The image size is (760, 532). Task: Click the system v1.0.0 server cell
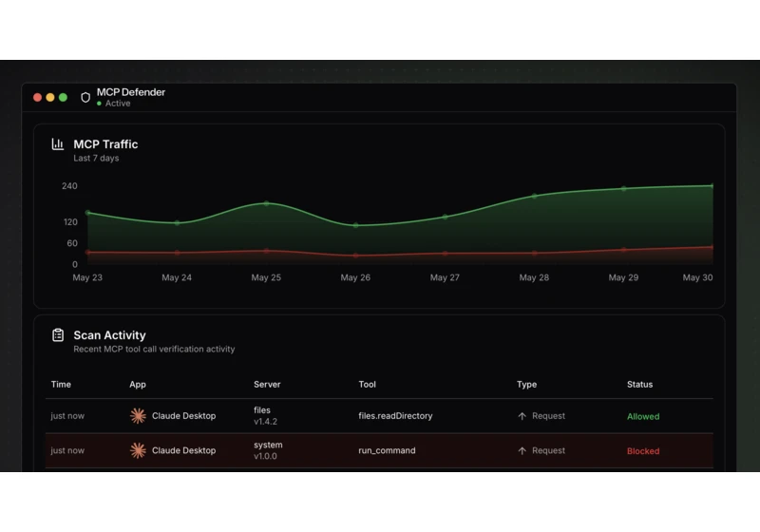tap(268, 450)
